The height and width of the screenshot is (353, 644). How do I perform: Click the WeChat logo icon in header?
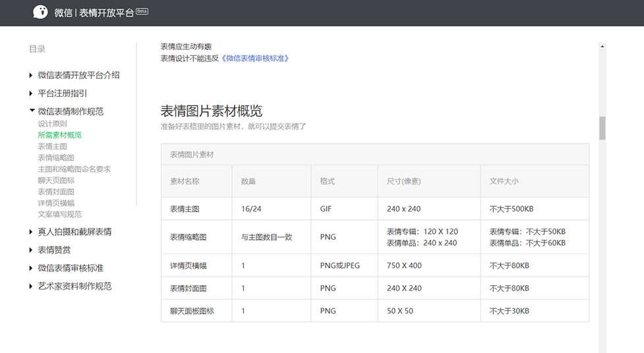coord(40,13)
